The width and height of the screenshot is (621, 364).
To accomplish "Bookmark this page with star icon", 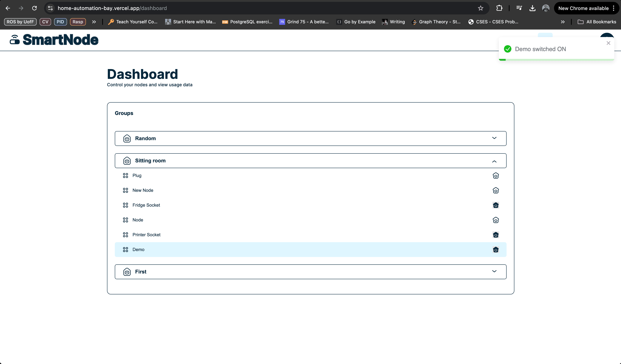I will click(480, 8).
